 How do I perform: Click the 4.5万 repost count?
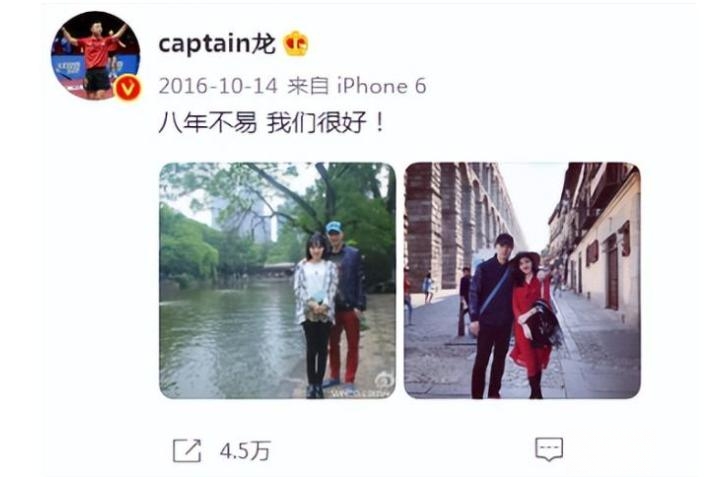click(245, 451)
